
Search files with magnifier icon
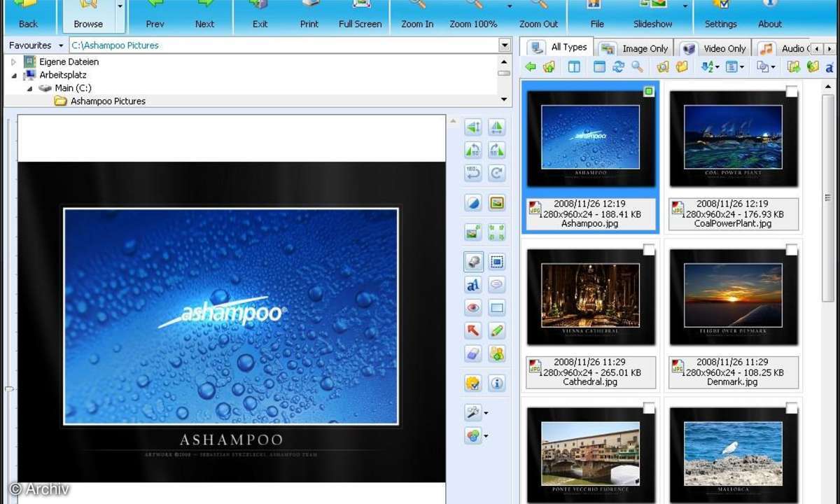coord(637,67)
